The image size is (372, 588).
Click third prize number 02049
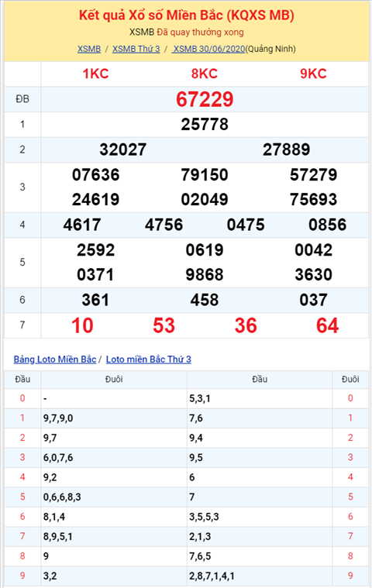click(205, 200)
